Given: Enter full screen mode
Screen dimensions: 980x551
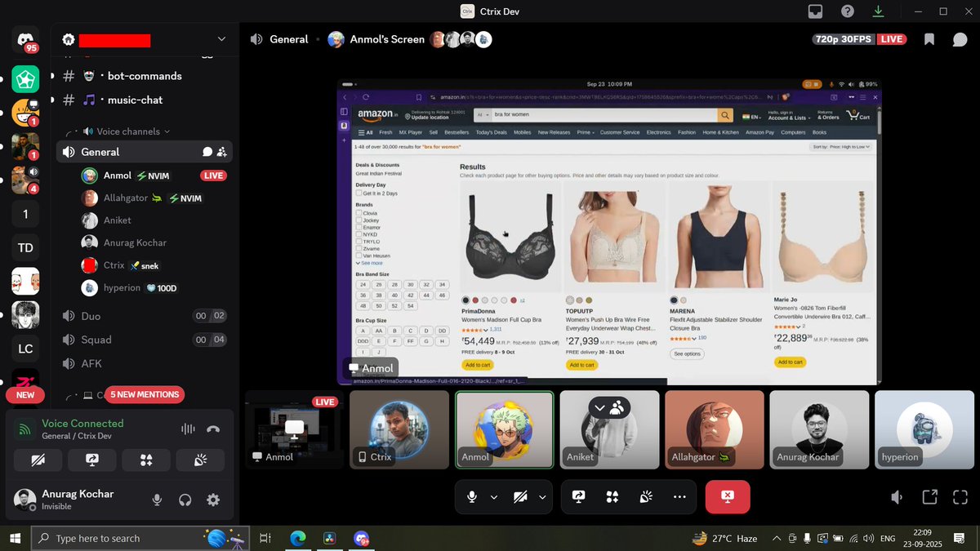Looking at the screenshot, I should [960, 497].
